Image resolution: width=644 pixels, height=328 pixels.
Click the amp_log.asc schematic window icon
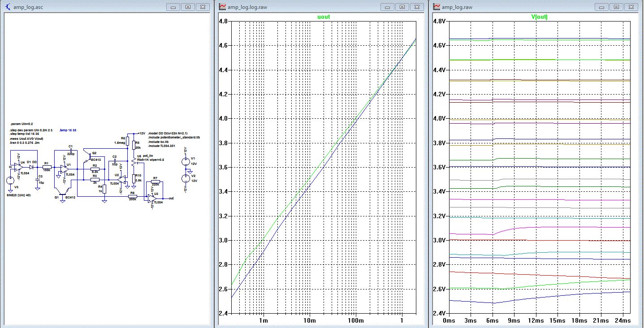(x=8, y=7)
